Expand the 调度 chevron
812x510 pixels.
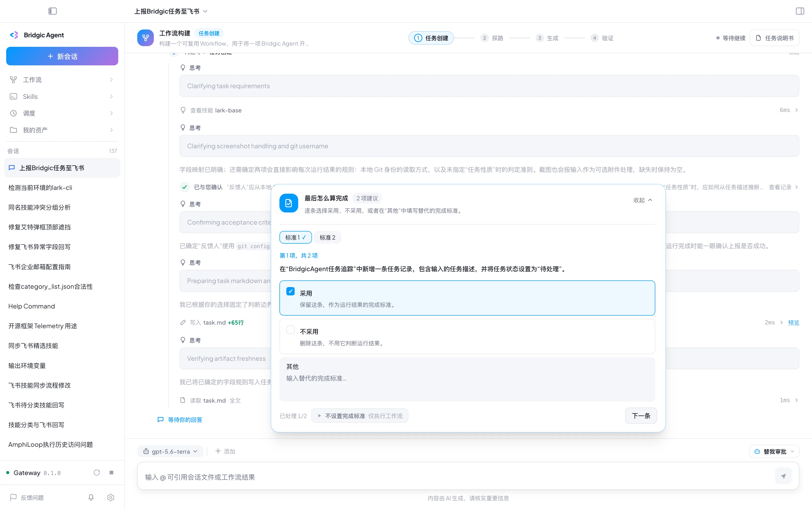pos(112,113)
